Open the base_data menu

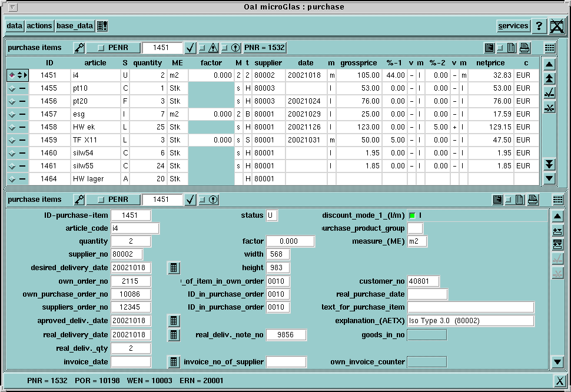point(75,26)
